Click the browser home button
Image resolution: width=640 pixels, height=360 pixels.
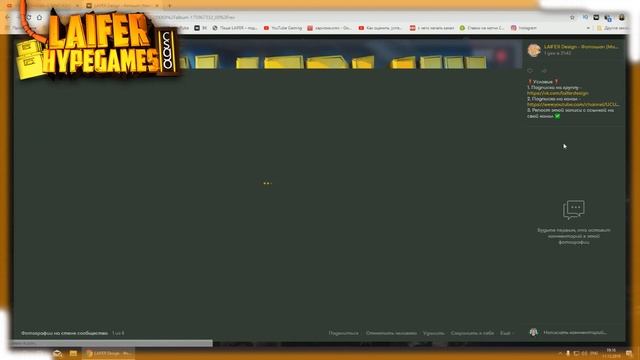[x=39, y=18]
